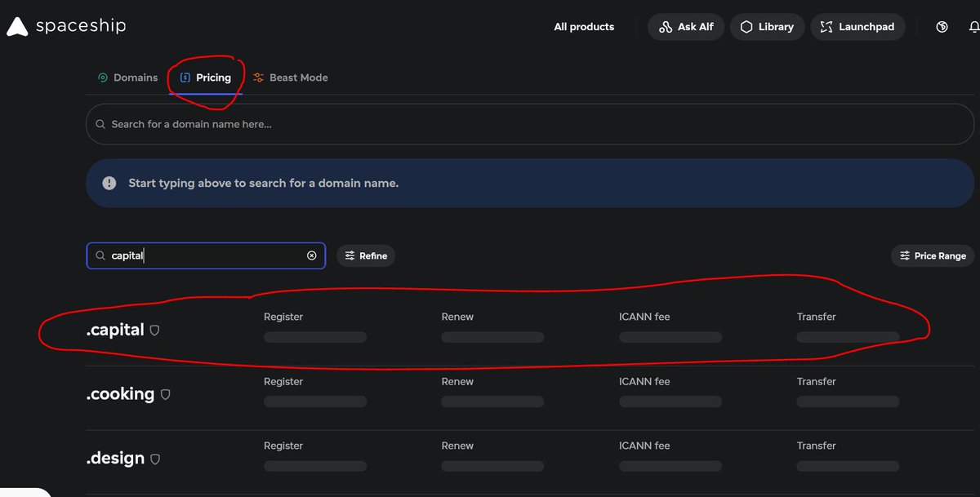Image resolution: width=980 pixels, height=497 pixels.
Task: Select the Pricing tab
Action: point(206,78)
